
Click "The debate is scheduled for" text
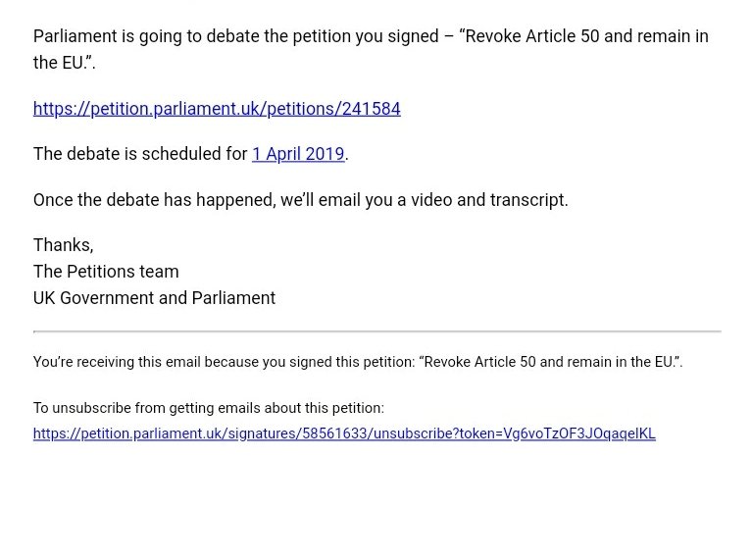point(140,154)
